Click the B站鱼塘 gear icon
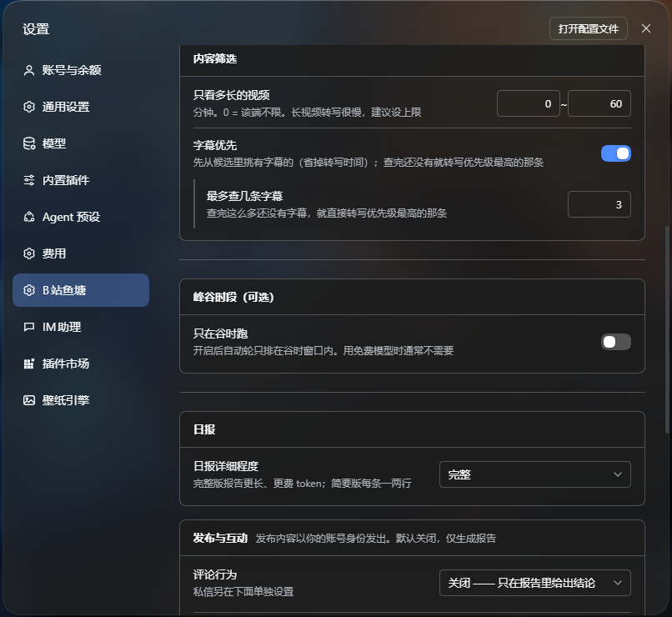Screen dimensions: 672x617 point(28,290)
